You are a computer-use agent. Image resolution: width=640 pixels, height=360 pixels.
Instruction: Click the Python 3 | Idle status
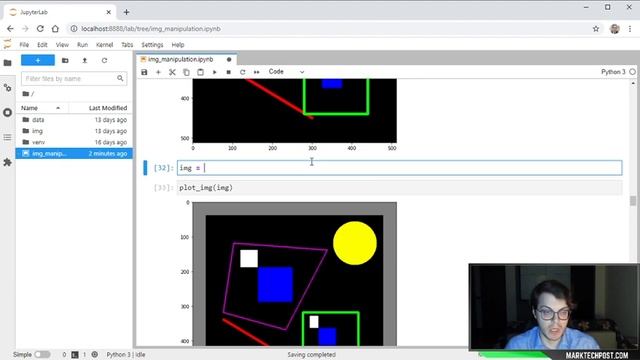126,355
